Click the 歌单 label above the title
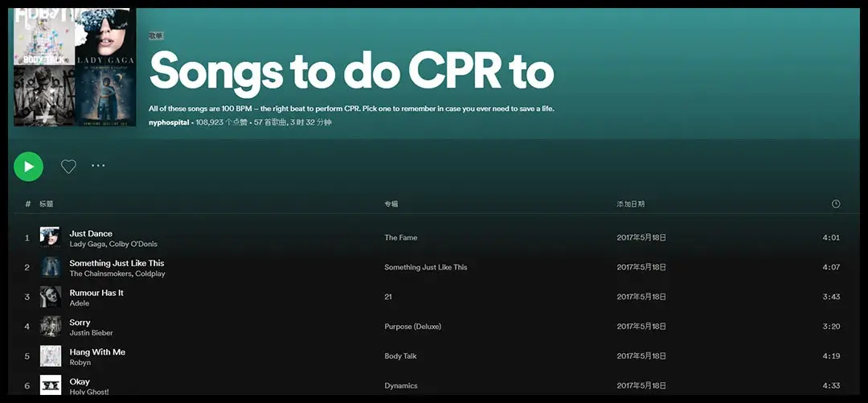This screenshot has height=403, width=868. pyautogui.click(x=156, y=36)
